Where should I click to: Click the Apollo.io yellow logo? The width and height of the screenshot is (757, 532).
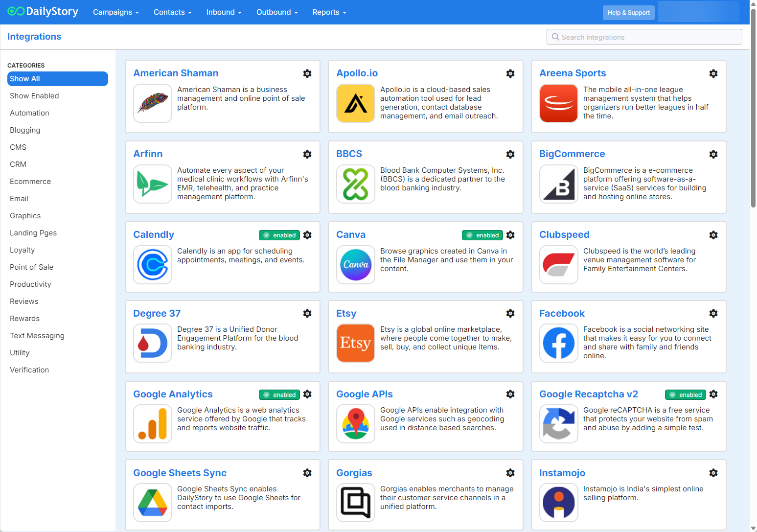point(356,103)
